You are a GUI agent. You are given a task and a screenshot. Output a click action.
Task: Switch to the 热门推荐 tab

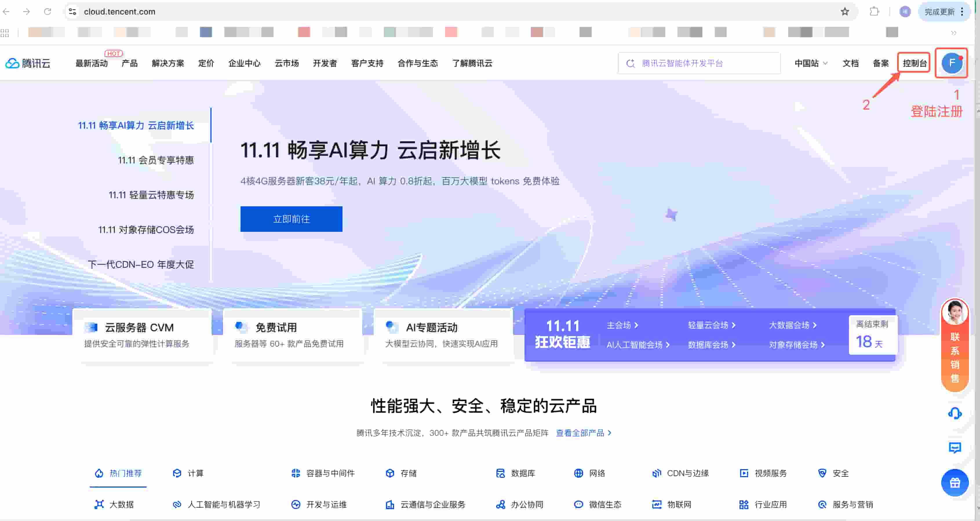point(118,473)
